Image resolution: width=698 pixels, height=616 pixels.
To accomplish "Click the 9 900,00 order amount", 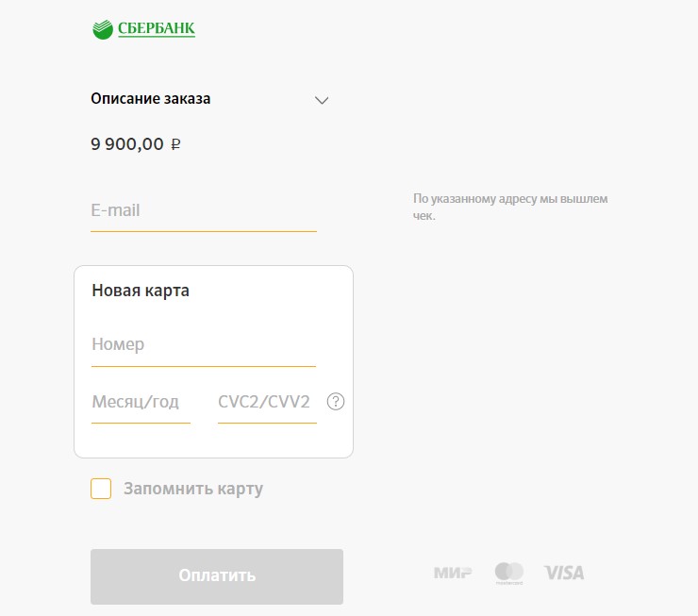I will [x=127, y=144].
